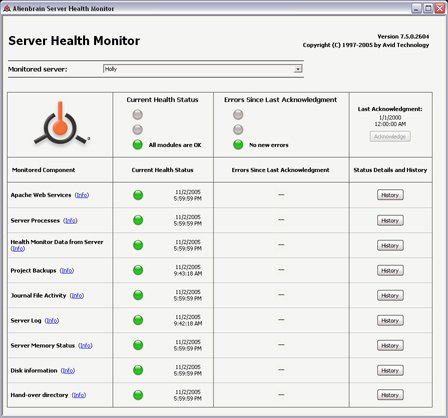Viewport: 448px width, 418px height.
Task: Click the top gray light under Current Health Status
Action: pos(138,115)
